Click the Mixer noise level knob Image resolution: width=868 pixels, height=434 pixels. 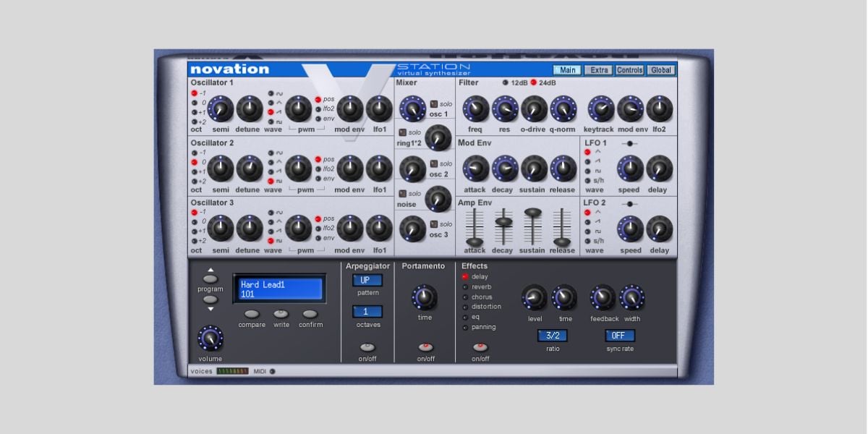pos(438,198)
